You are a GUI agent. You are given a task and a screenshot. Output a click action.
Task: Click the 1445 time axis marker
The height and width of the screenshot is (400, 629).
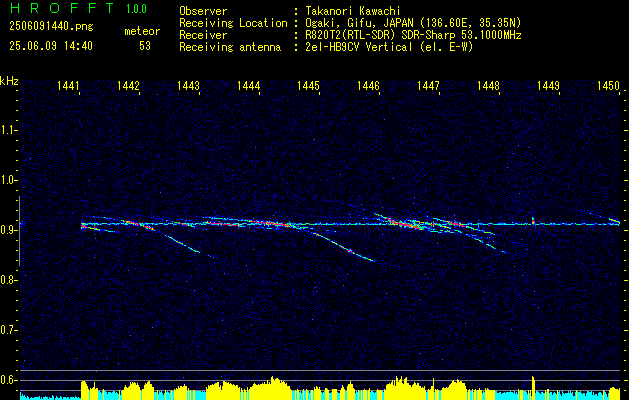[x=308, y=85]
